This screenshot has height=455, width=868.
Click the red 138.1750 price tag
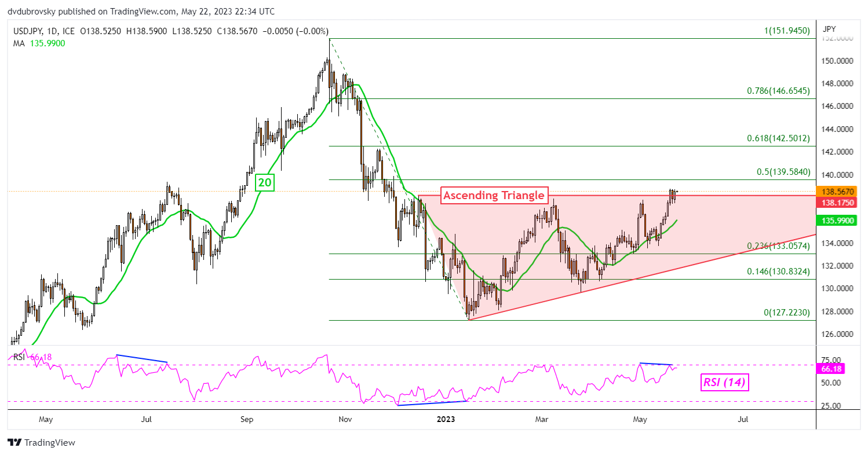[x=835, y=203]
